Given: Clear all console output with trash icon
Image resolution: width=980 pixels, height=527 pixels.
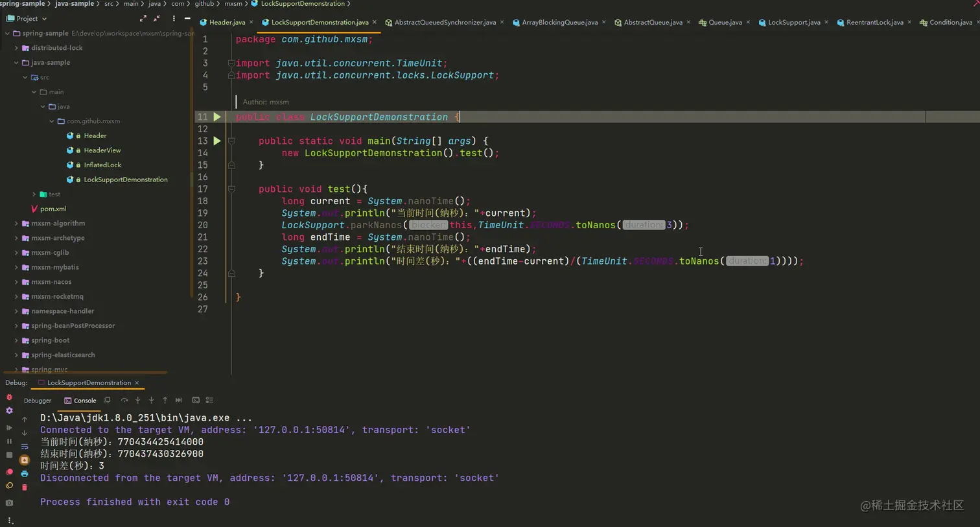Looking at the screenshot, I should tap(25, 487).
